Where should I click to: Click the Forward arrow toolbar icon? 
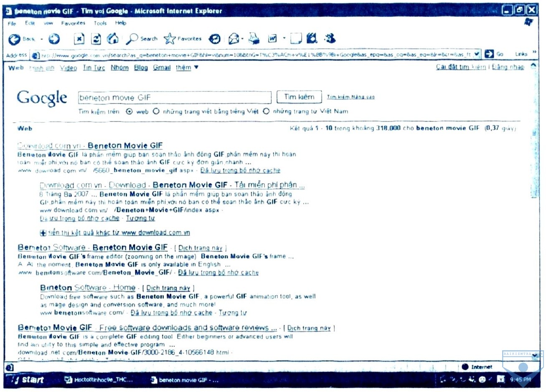[x=54, y=39]
